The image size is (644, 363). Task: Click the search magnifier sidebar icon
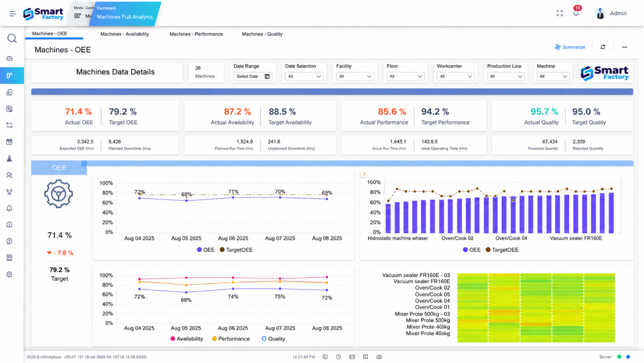(12, 38)
